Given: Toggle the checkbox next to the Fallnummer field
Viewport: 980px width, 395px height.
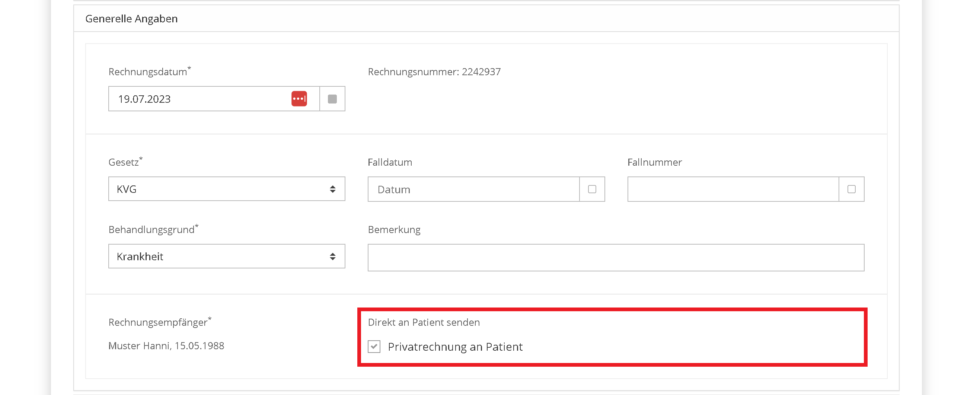Looking at the screenshot, I should [852, 189].
